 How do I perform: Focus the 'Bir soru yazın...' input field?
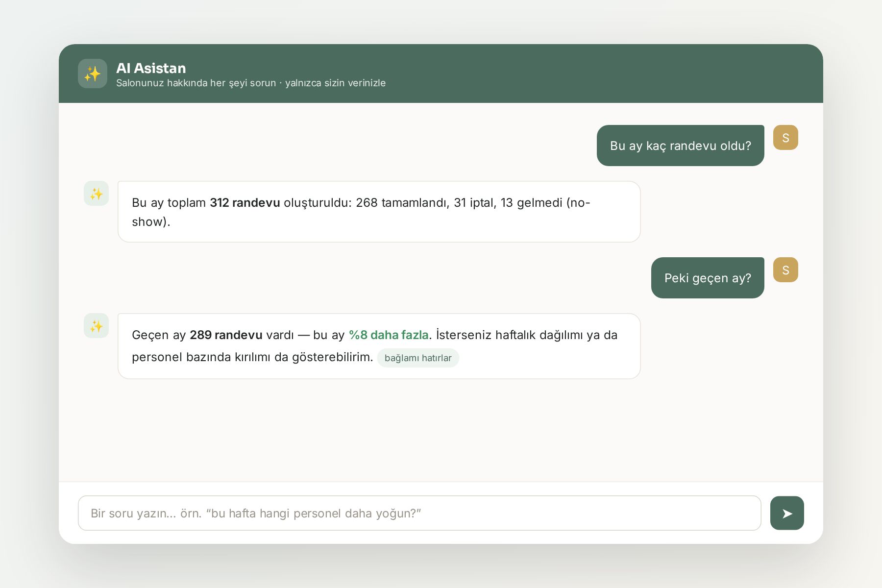(419, 513)
